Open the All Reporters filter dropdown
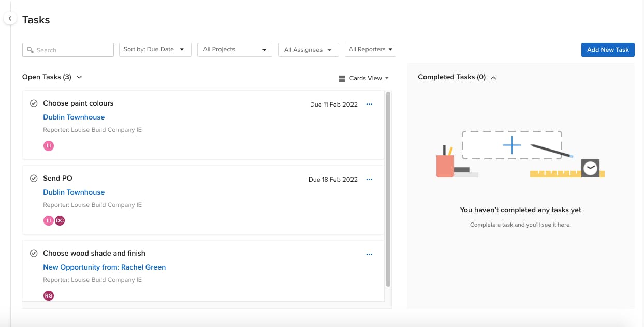 click(x=370, y=50)
